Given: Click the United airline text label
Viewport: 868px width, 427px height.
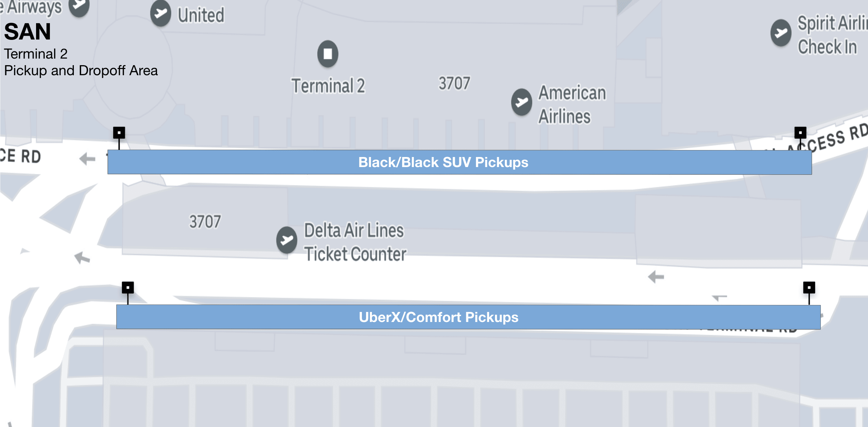Looking at the screenshot, I should (x=201, y=15).
